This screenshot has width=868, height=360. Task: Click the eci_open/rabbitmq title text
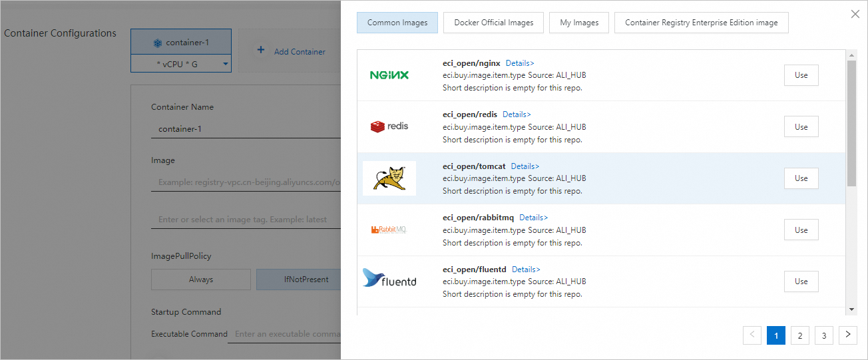pyautogui.click(x=478, y=218)
